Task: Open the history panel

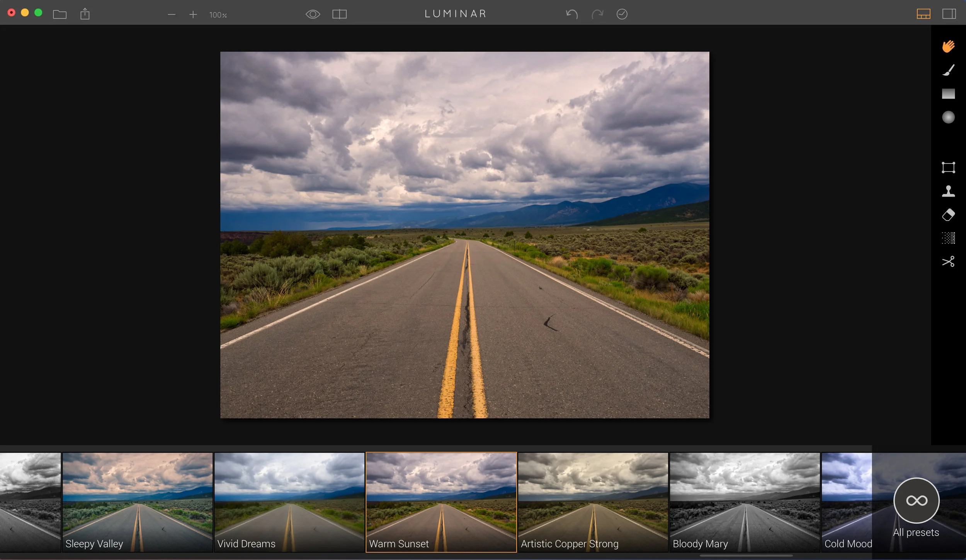Action: [622, 14]
